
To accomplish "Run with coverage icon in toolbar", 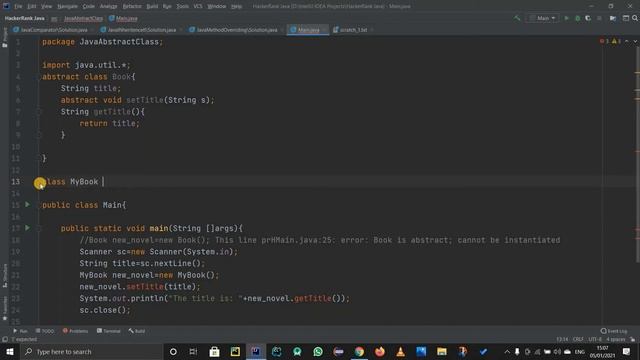I will [x=588, y=18].
